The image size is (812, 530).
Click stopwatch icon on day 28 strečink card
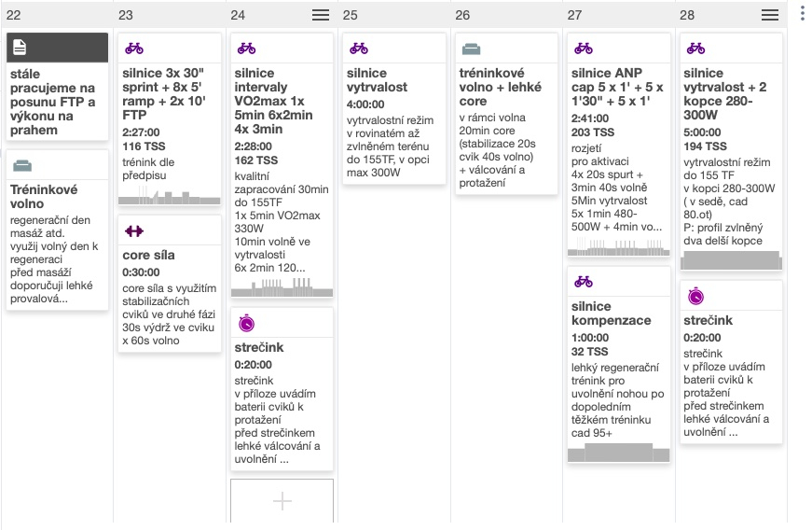coord(696,297)
